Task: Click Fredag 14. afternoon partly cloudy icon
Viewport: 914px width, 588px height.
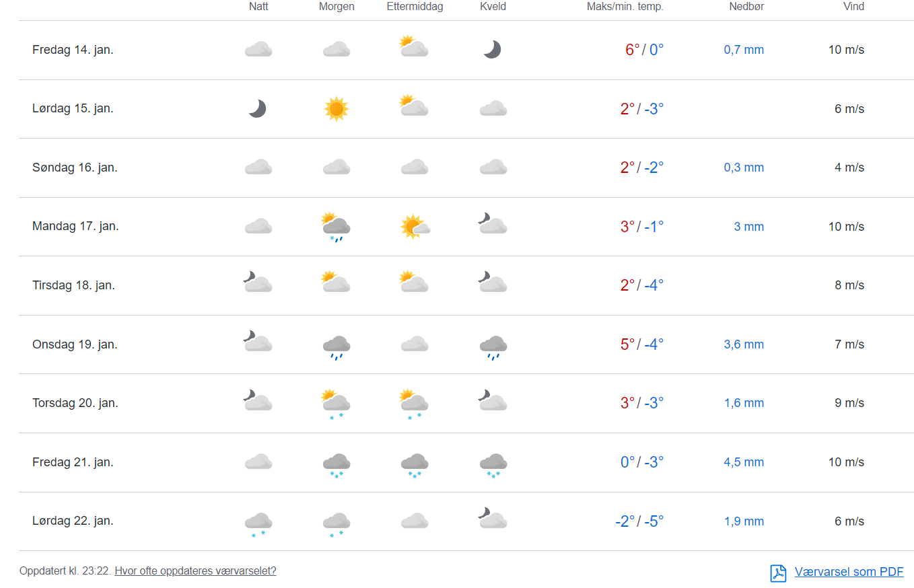Action: 414,47
